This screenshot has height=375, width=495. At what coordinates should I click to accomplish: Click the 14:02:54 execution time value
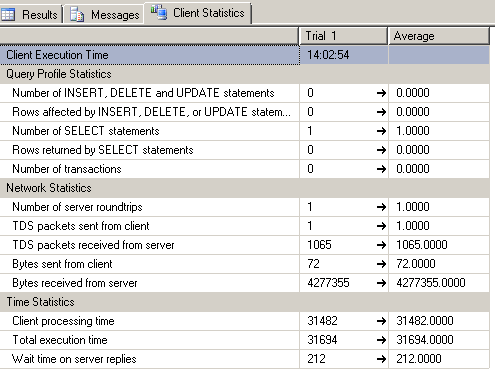328,55
